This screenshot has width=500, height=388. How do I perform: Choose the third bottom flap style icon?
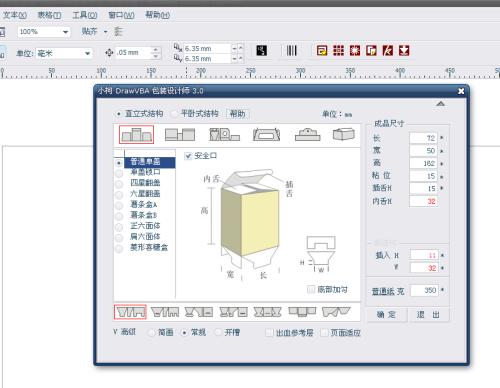(x=199, y=312)
